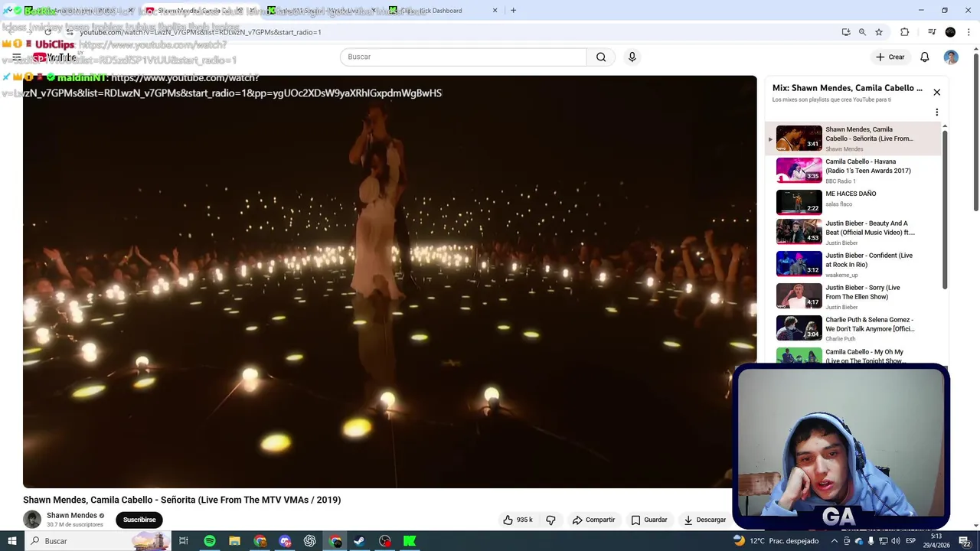The height and width of the screenshot is (551, 980).
Task: Click the taskbar clock showing 5:13
Action: 936,541
